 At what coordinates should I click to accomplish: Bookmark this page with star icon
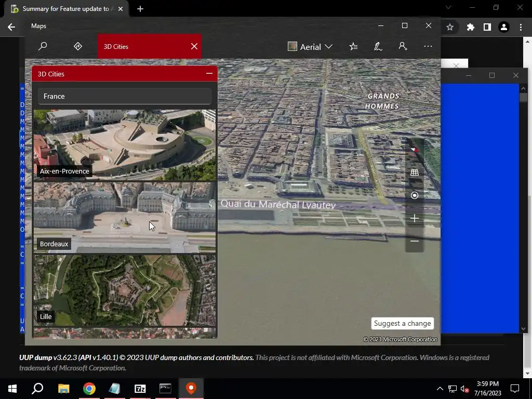pos(450,27)
